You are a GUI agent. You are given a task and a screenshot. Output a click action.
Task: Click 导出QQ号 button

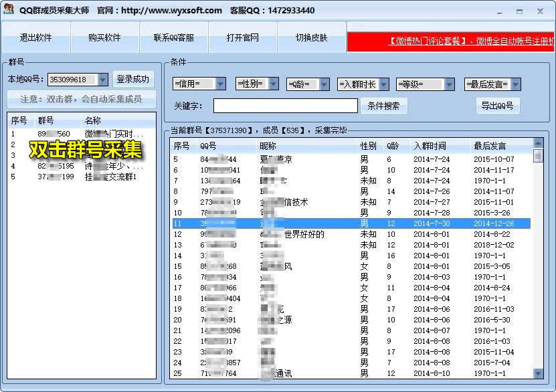498,106
